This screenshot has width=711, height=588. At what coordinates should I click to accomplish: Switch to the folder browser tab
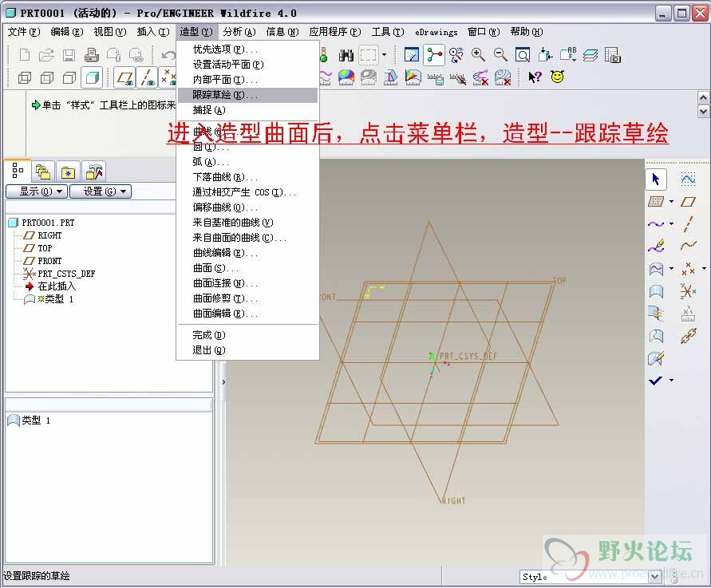pyautogui.click(x=42, y=172)
